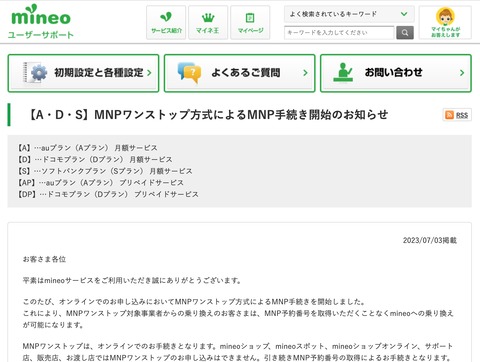Image resolution: width=480 pixels, height=362 pixels.
Task: Go to マイページ
Action: click(x=250, y=23)
